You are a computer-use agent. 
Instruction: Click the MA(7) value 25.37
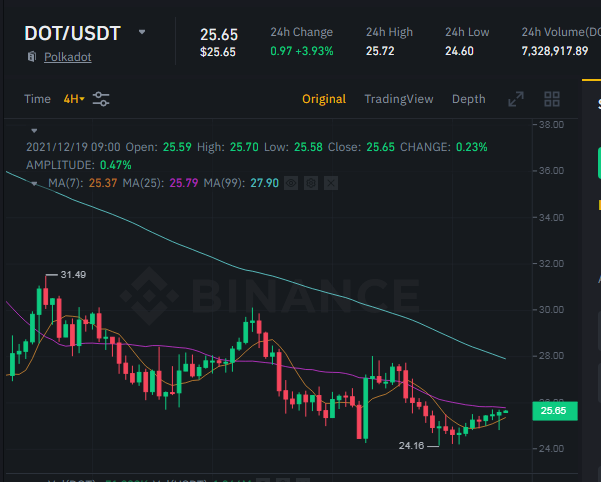103,183
